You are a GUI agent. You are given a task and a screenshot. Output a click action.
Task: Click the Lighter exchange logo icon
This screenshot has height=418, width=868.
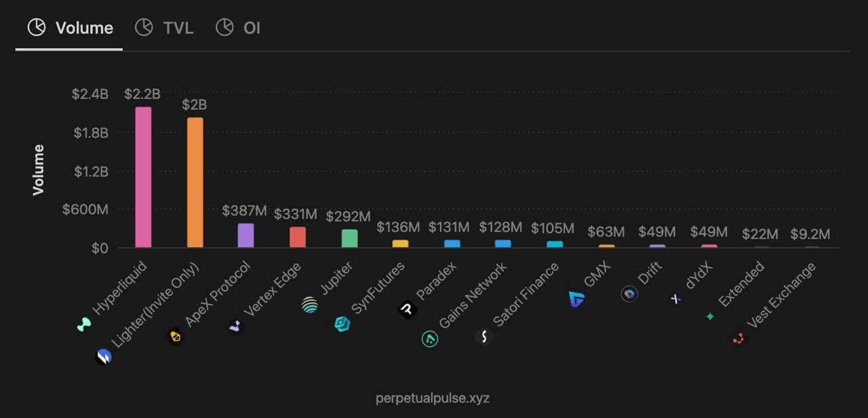[103, 356]
